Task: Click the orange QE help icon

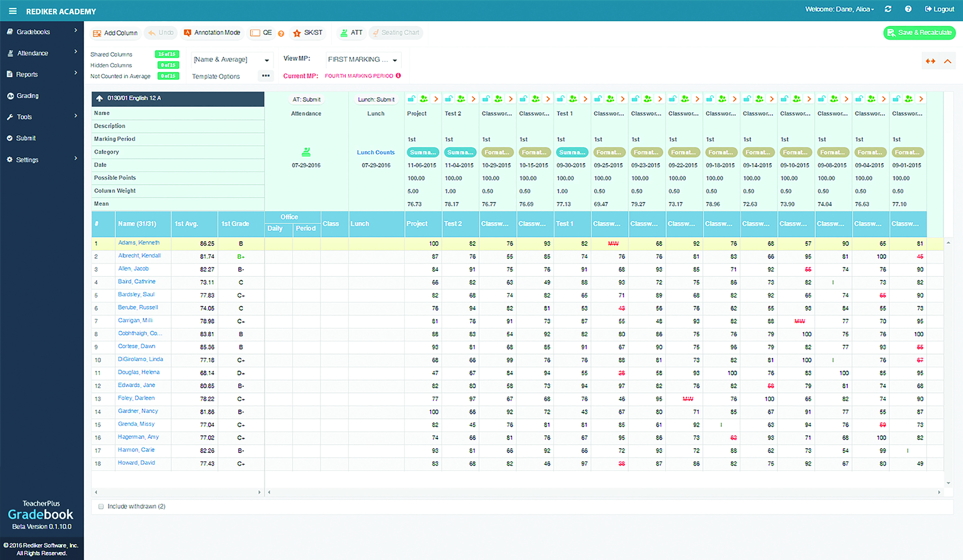Action: click(281, 34)
